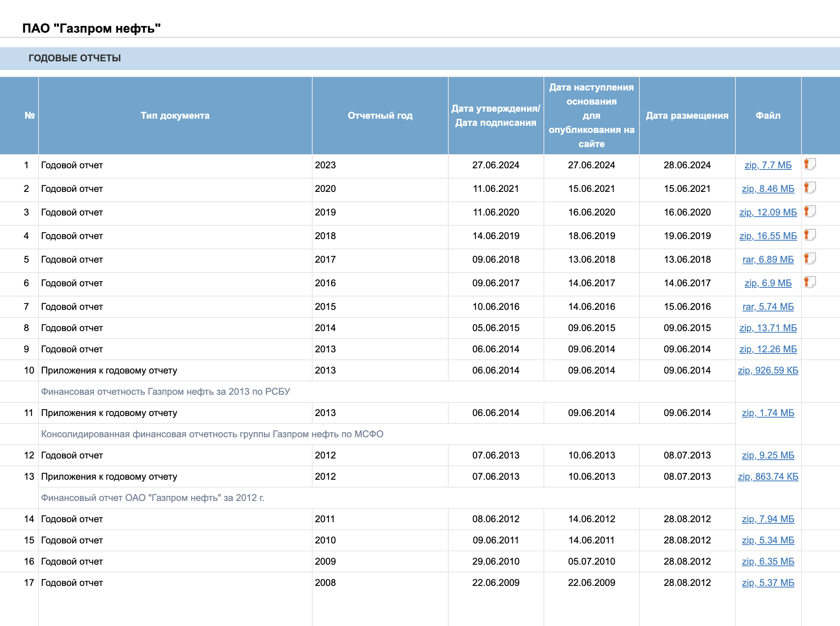Click the signature icon for the 2023 report
The height and width of the screenshot is (626, 840).
click(x=810, y=164)
